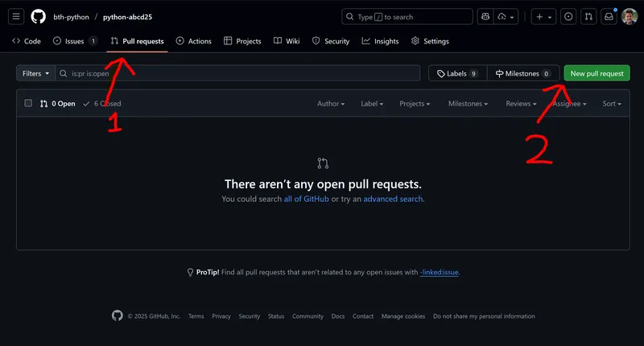Image resolution: width=644 pixels, height=346 pixels.
Task: Open the notifications inbox
Action: 609,17
